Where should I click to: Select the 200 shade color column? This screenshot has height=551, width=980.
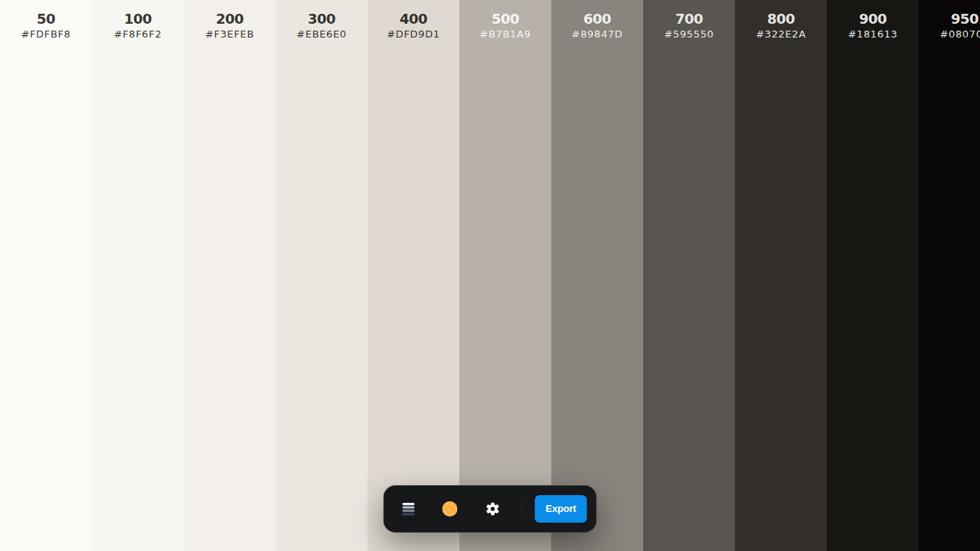[x=230, y=275]
